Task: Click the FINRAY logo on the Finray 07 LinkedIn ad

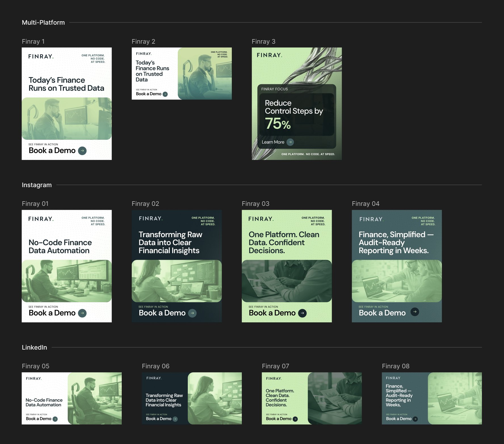Action: pos(274,378)
